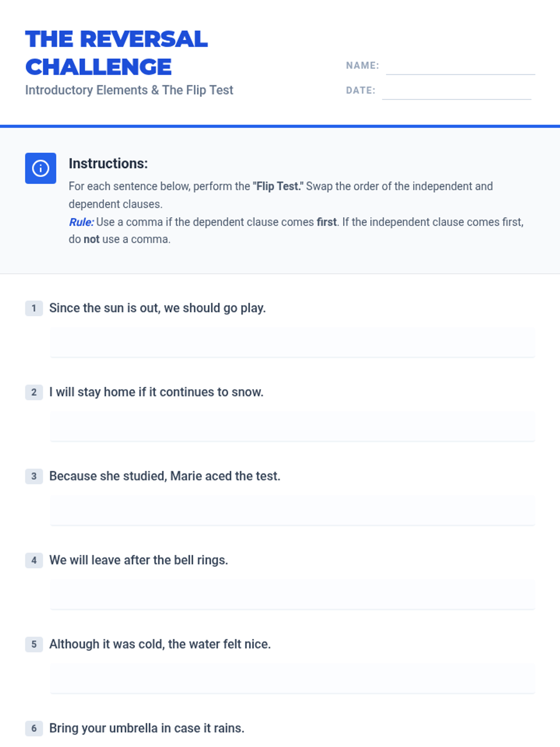560x747 pixels.
Task: Click the number 4 badge
Action: click(34, 560)
